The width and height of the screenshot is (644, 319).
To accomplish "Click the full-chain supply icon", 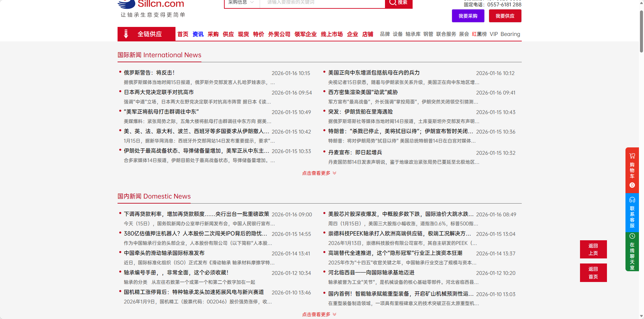I will click(126, 34).
